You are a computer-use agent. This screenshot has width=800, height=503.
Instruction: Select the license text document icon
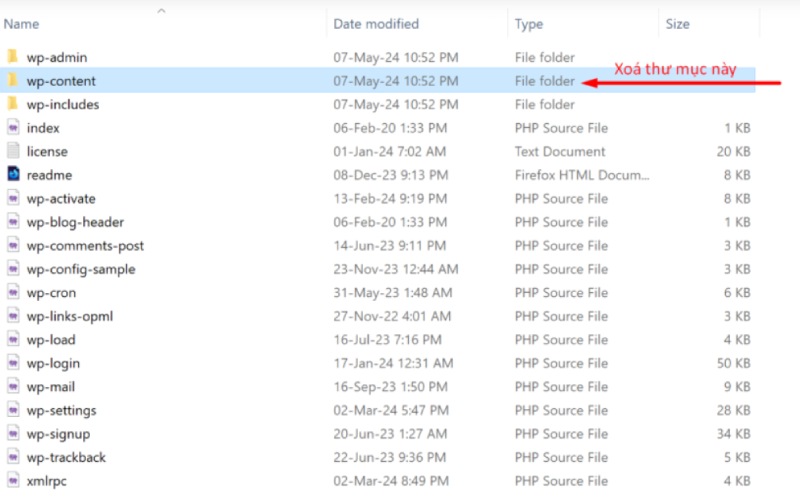pyautogui.click(x=13, y=151)
